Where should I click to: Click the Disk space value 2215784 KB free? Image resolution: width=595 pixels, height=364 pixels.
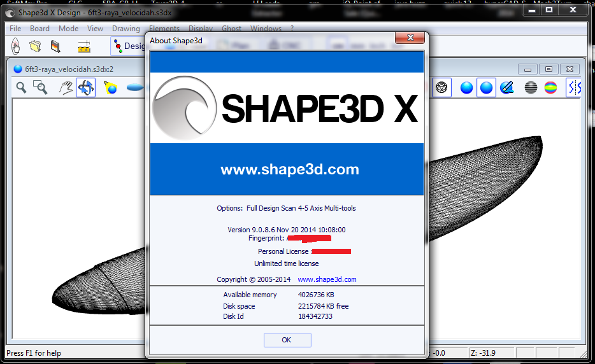click(x=324, y=306)
